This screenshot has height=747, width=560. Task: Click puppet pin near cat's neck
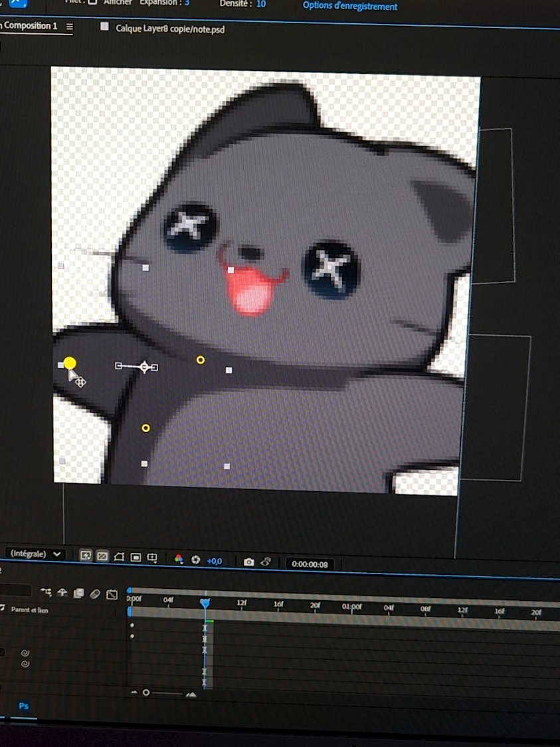pyautogui.click(x=201, y=360)
